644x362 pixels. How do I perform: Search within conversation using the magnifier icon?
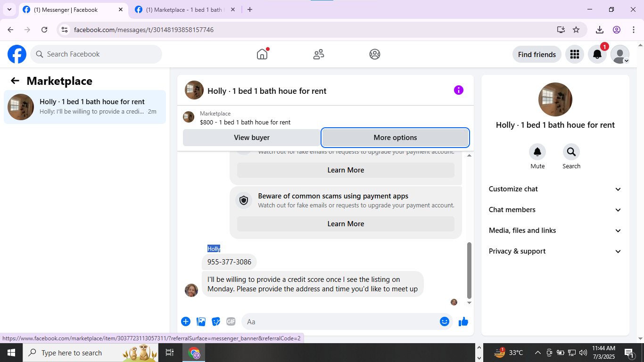pos(571,152)
